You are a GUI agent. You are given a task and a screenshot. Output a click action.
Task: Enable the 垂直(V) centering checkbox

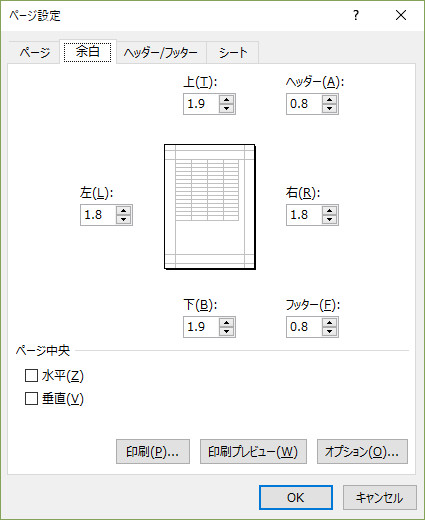(x=31, y=398)
